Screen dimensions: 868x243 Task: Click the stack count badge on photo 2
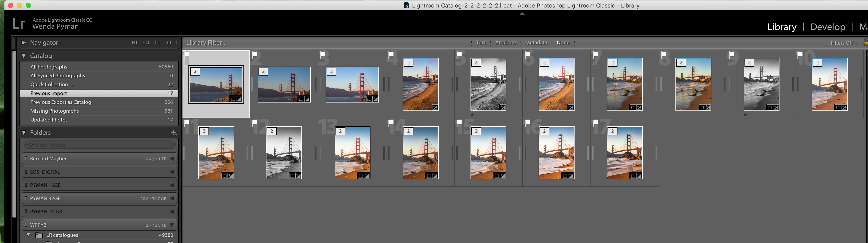coord(264,71)
